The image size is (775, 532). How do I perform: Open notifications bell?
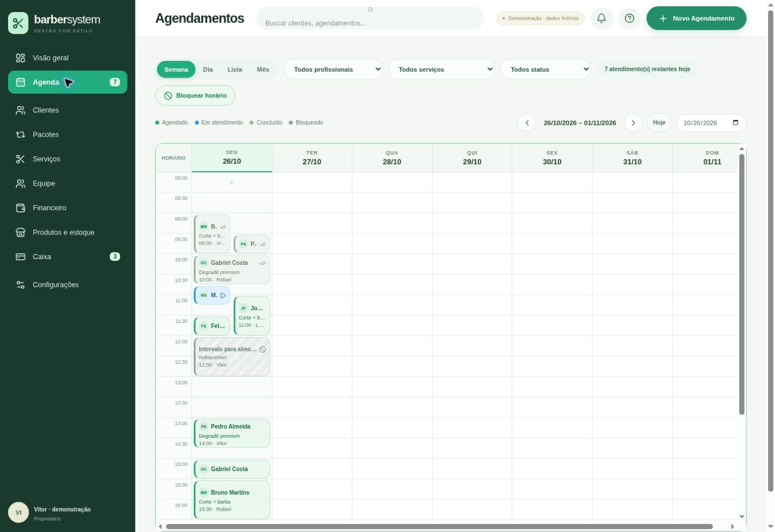point(601,18)
